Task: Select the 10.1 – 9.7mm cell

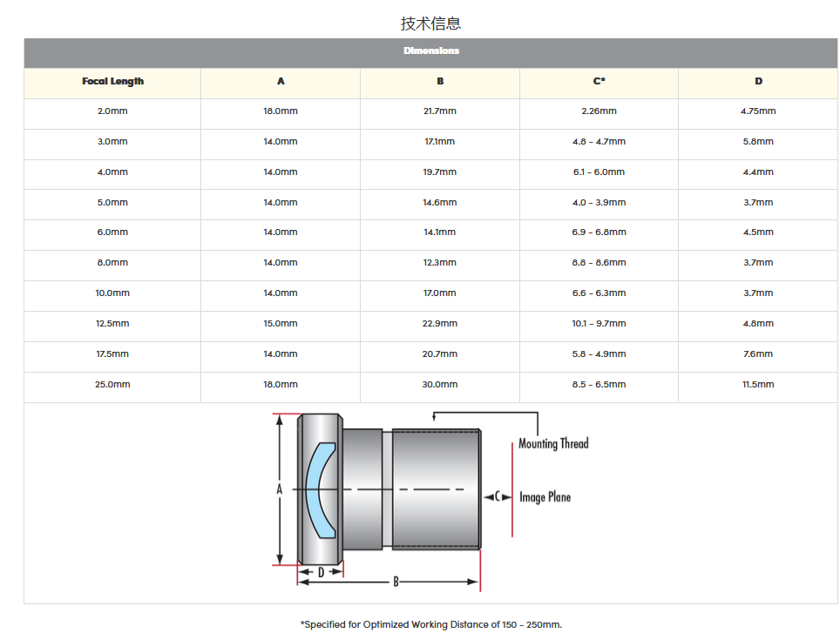Action: [599, 324]
